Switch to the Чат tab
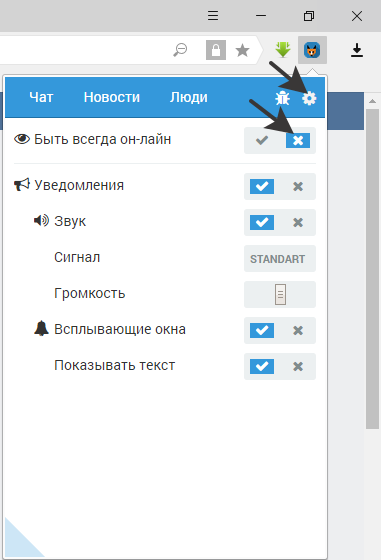 (x=41, y=97)
